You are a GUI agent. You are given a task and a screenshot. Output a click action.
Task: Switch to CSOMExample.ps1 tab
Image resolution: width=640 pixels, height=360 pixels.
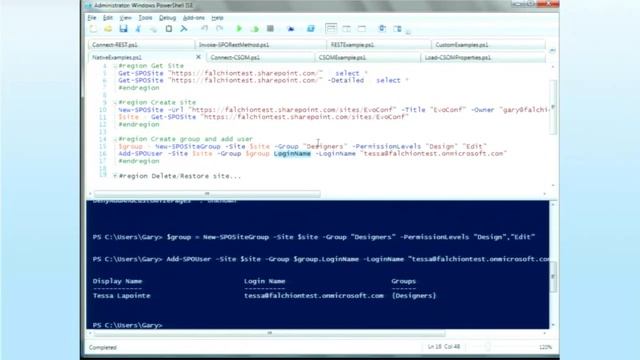coord(367,58)
